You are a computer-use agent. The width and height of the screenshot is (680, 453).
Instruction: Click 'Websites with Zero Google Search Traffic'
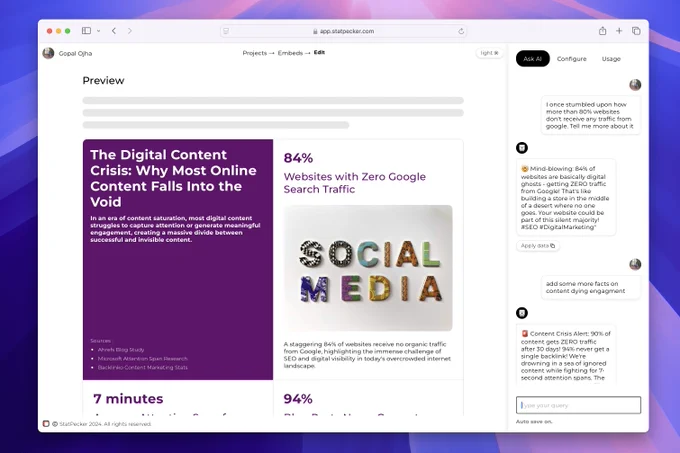355,183
